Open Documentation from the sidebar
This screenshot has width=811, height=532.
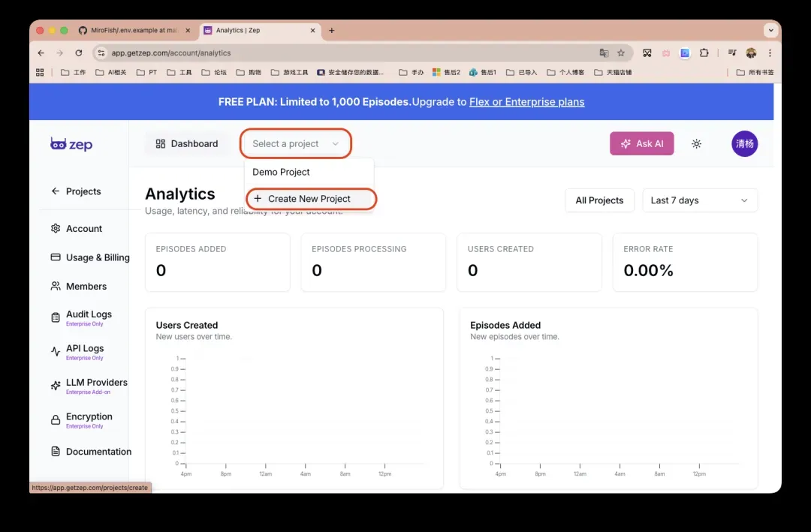point(98,452)
